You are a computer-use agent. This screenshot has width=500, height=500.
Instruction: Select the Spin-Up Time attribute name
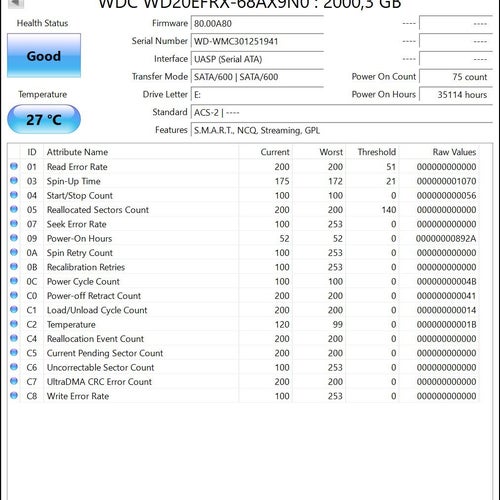tap(74, 181)
